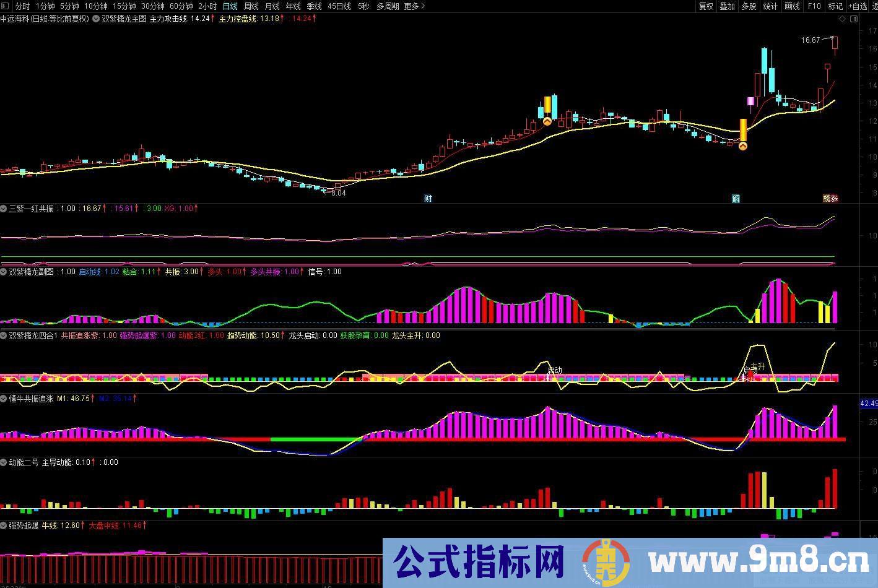Select the 60分钟 period

coord(181,6)
